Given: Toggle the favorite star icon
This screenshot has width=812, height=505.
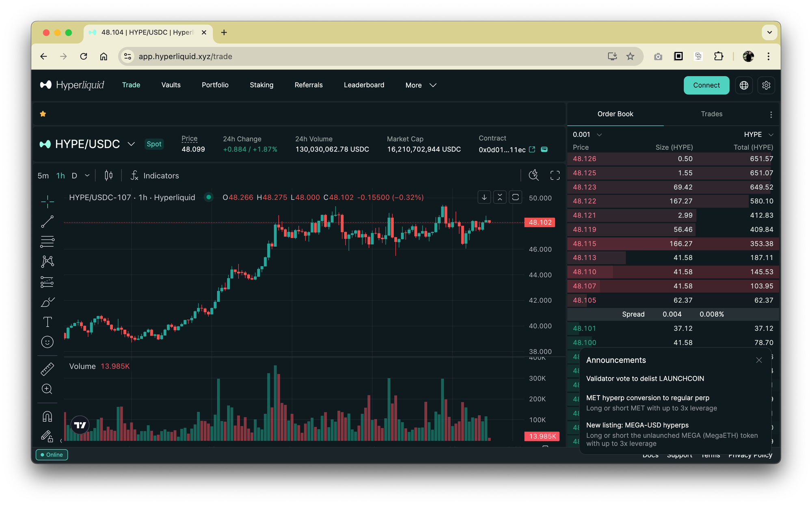Looking at the screenshot, I should [x=43, y=114].
